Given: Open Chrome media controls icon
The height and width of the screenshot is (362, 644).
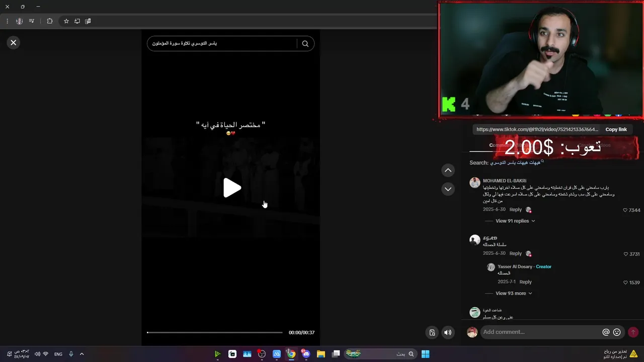Looking at the screenshot, I should tap(32, 21).
